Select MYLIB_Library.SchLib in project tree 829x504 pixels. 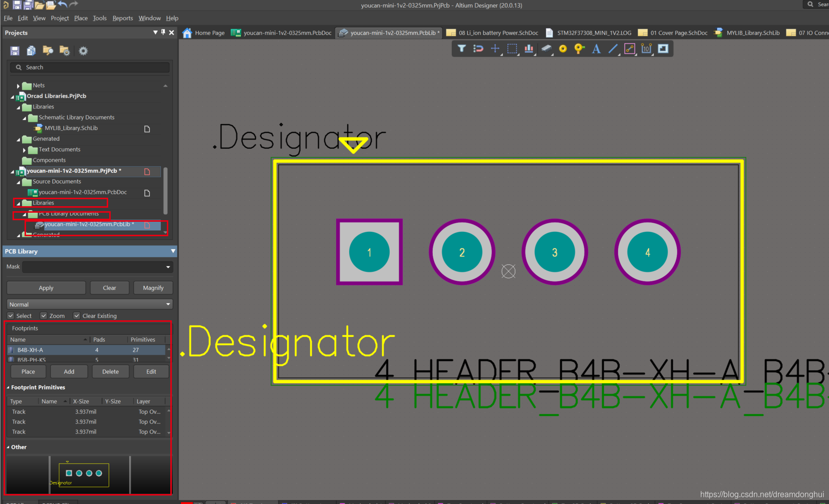(71, 128)
